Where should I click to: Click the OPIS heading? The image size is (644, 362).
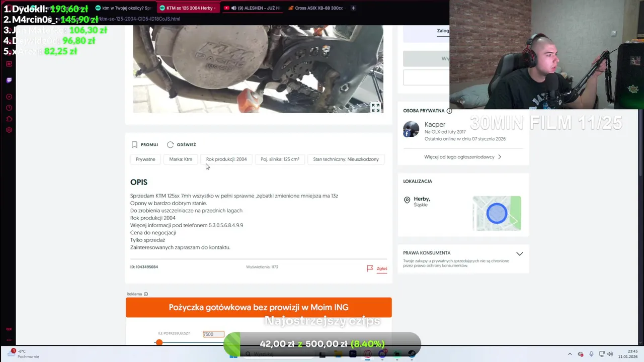point(139,182)
